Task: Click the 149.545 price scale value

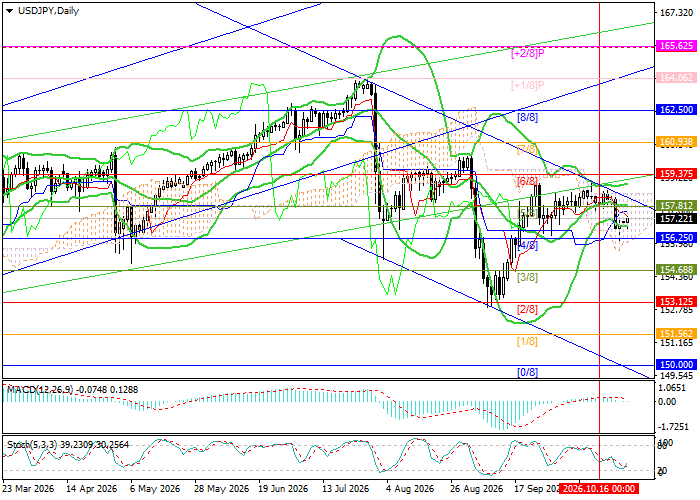Action: (676, 376)
